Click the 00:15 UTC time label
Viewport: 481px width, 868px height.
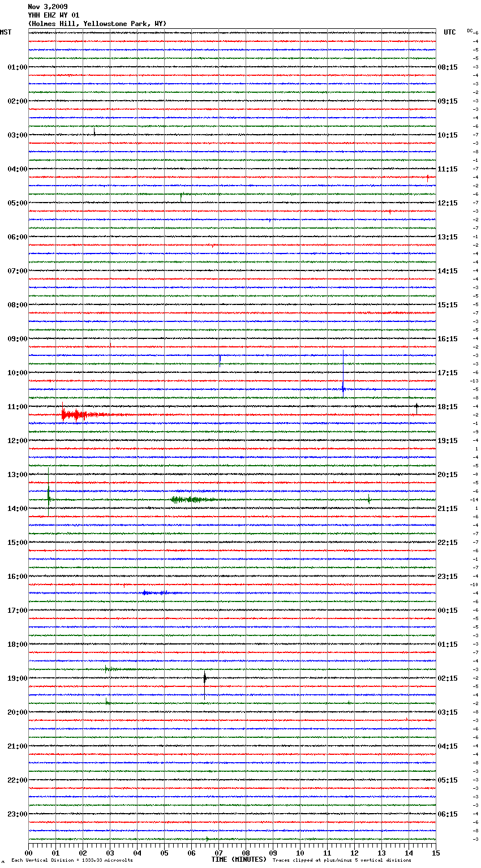(x=448, y=611)
